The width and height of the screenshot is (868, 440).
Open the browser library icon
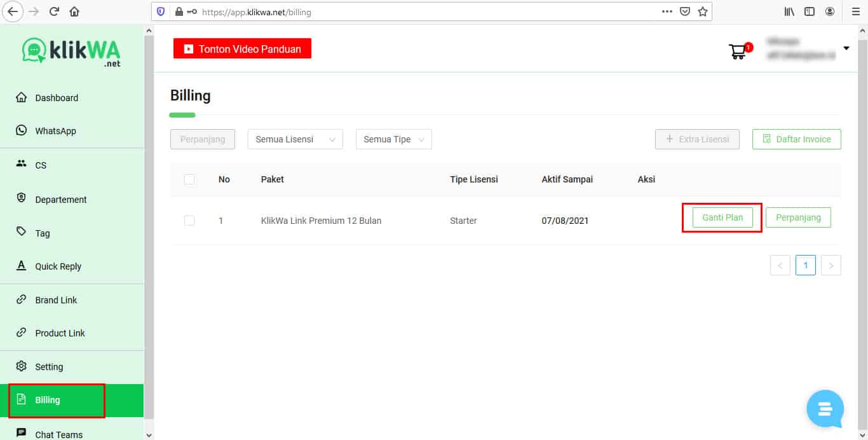point(789,11)
